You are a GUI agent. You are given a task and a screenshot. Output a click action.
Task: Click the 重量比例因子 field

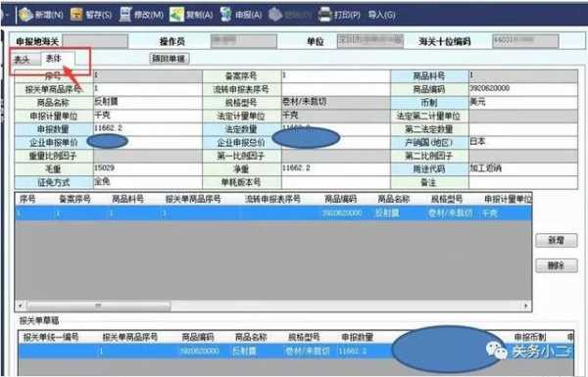[x=148, y=156]
